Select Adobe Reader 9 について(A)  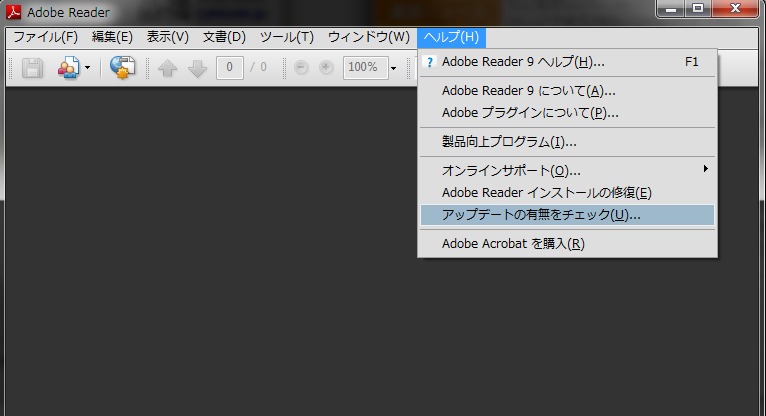[x=567, y=91]
